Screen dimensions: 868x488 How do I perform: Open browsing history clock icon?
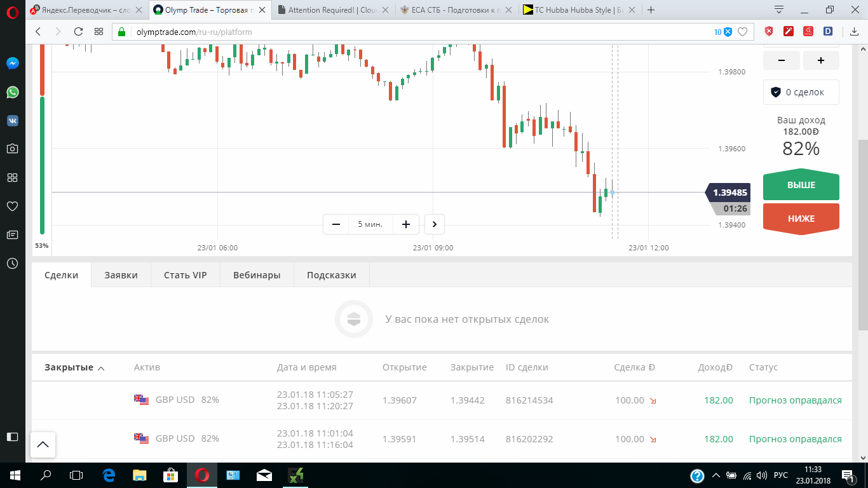click(x=12, y=263)
